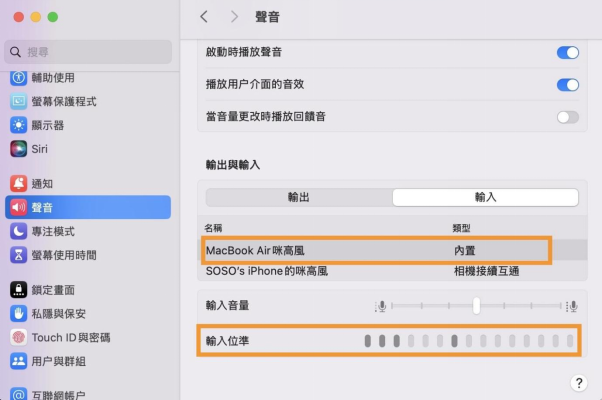This screenshot has height=400, width=602.
Task: Click low-volume microphone icon beside input slider
Action: coord(381,306)
